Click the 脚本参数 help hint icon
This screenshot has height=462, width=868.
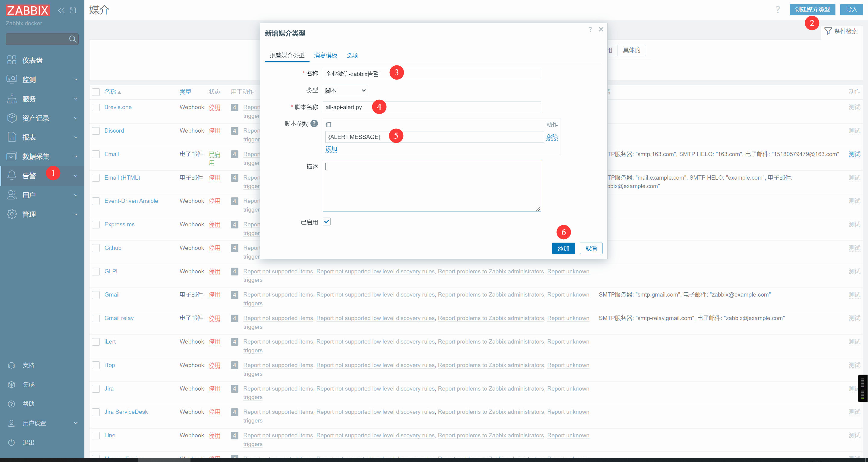(314, 124)
